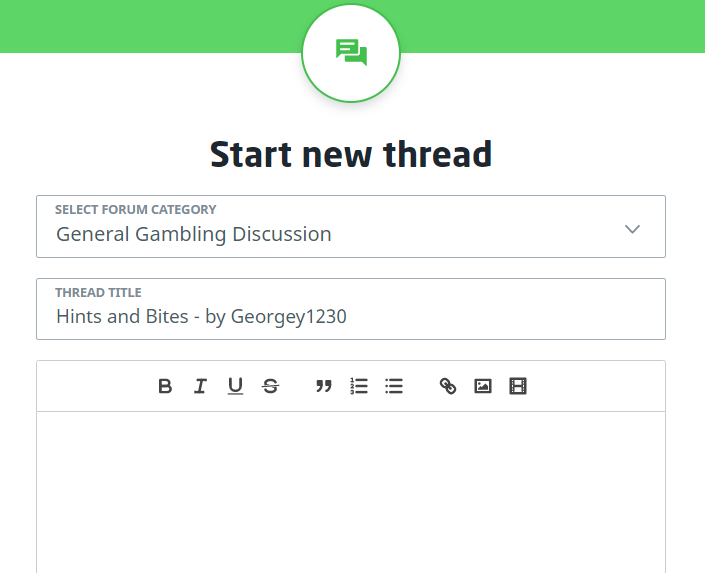Image resolution: width=705 pixels, height=573 pixels.
Task: Expand the forum category chevron arrow
Action: click(632, 228)
